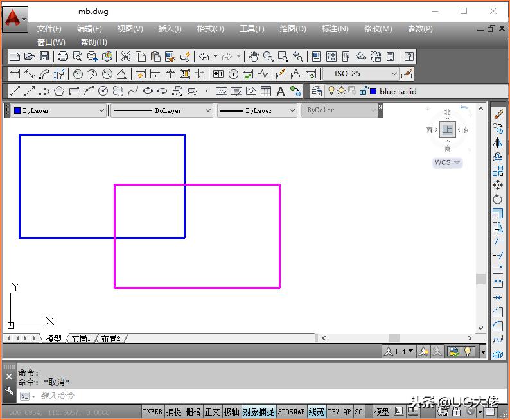The width and height of the screenshot is (510, 420).
Task: Select the Rotate tool in right toolbar
Action: tap(498, 199)
